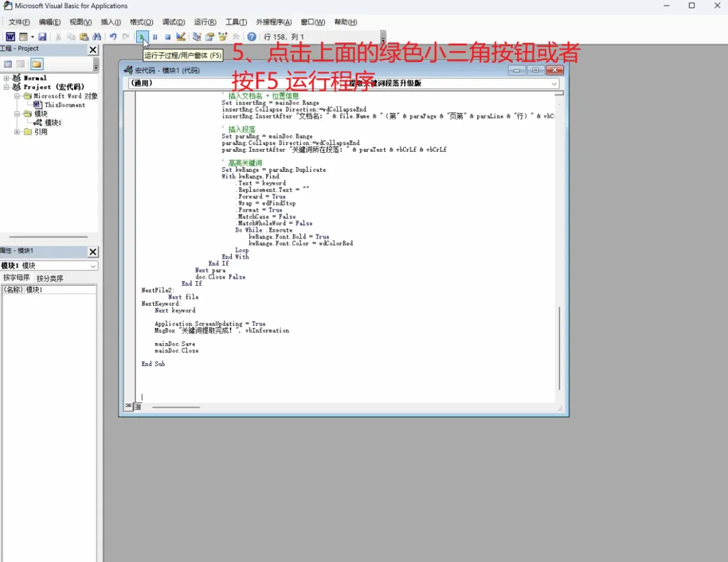Collapse the 模块 folder

[17, 114]
